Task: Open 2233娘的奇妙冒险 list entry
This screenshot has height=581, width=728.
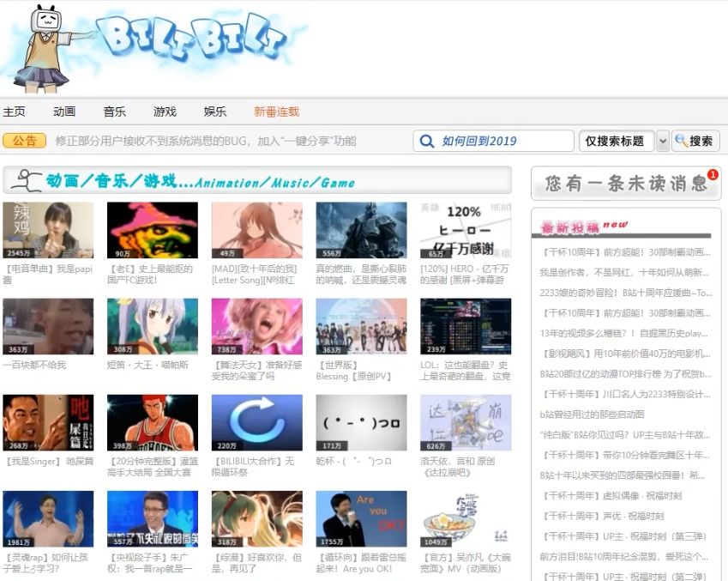Action: (626, 293)
